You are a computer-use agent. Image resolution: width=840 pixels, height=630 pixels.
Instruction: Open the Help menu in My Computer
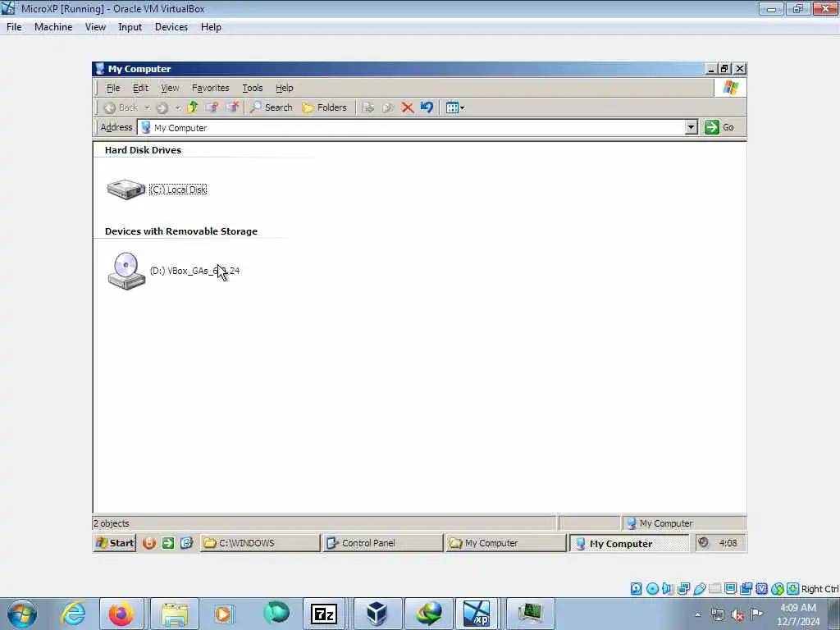(285, 88)
